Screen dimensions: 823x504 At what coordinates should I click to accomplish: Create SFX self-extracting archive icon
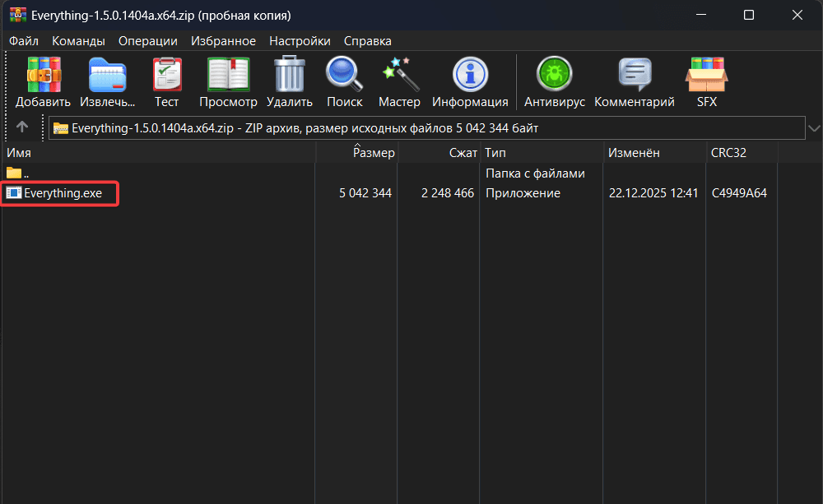[706, 75]
